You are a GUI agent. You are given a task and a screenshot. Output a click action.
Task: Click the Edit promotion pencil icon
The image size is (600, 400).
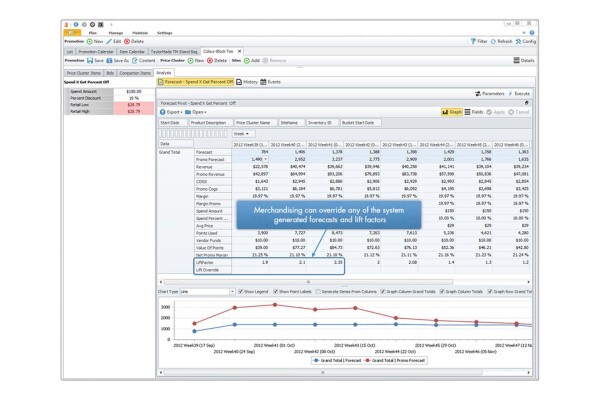coord(109,41)
